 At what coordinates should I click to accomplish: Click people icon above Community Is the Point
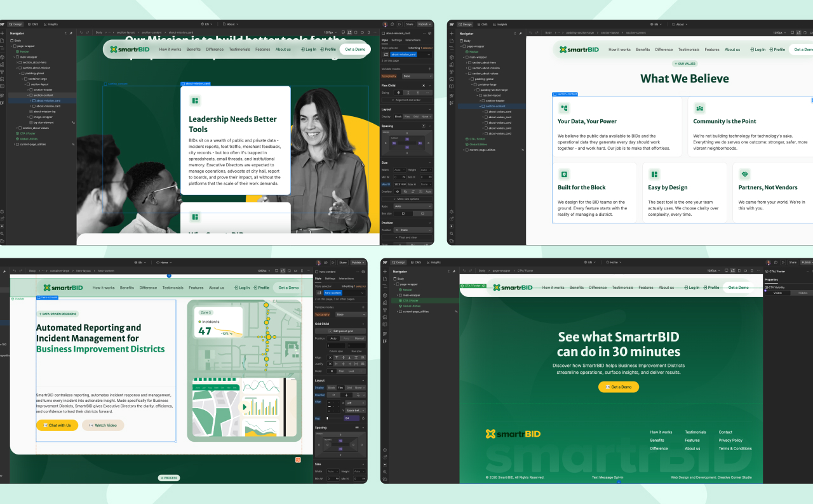point(699,108)
